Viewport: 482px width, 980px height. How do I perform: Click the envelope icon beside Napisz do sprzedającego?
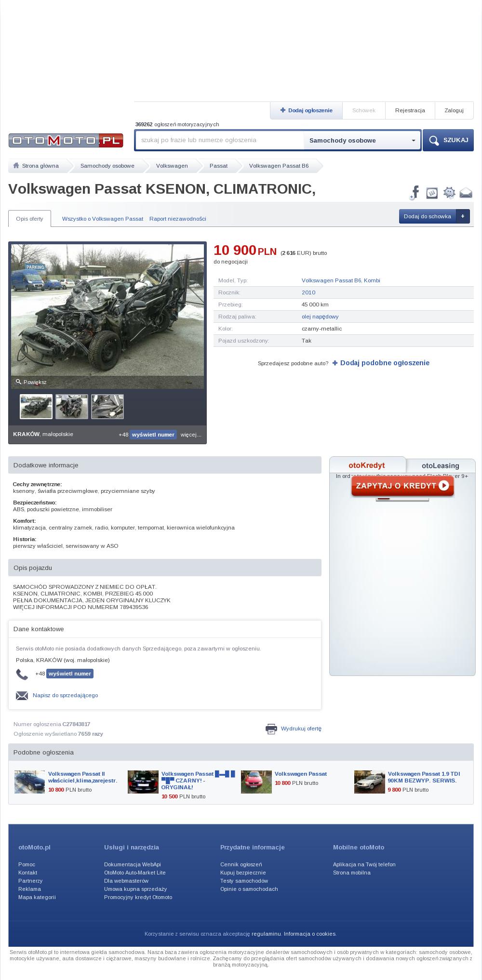[22, 695]
